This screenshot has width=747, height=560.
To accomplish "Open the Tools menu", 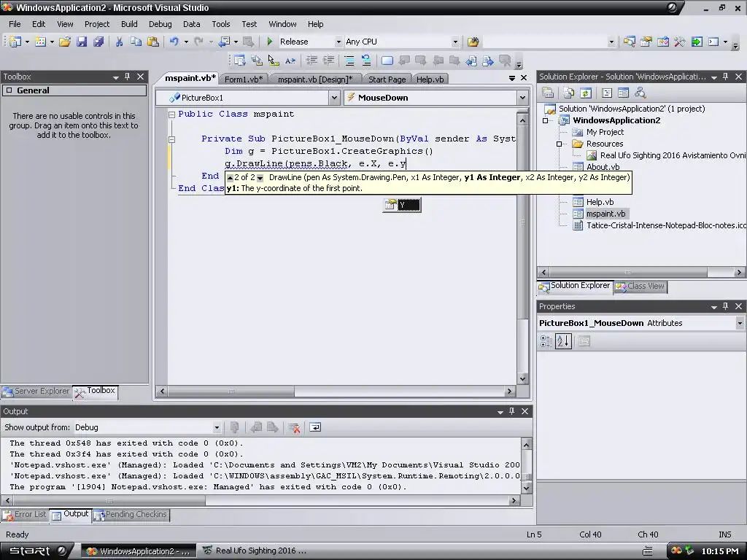I will point(220,24).
